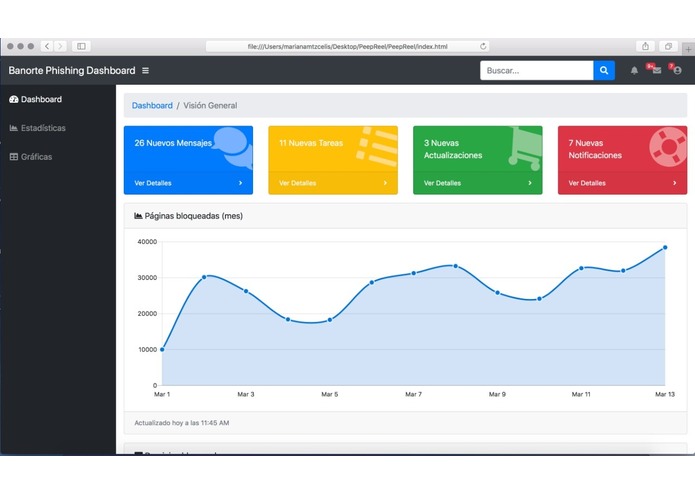Image resolution: width=695 pixels, height=494 pixels.
Task: Click Actualizado hoy a las 11:45 AM
Action: 182,423
